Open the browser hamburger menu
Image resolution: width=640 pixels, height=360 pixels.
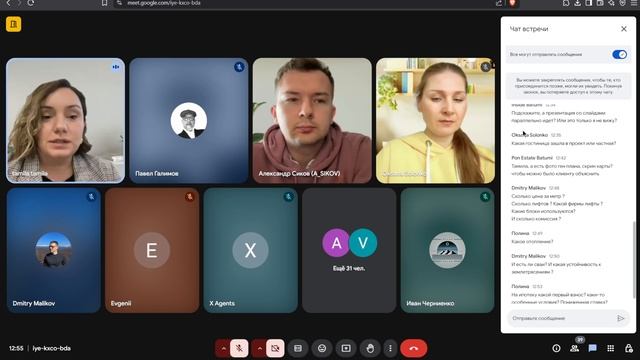click(x=634, y=3)
